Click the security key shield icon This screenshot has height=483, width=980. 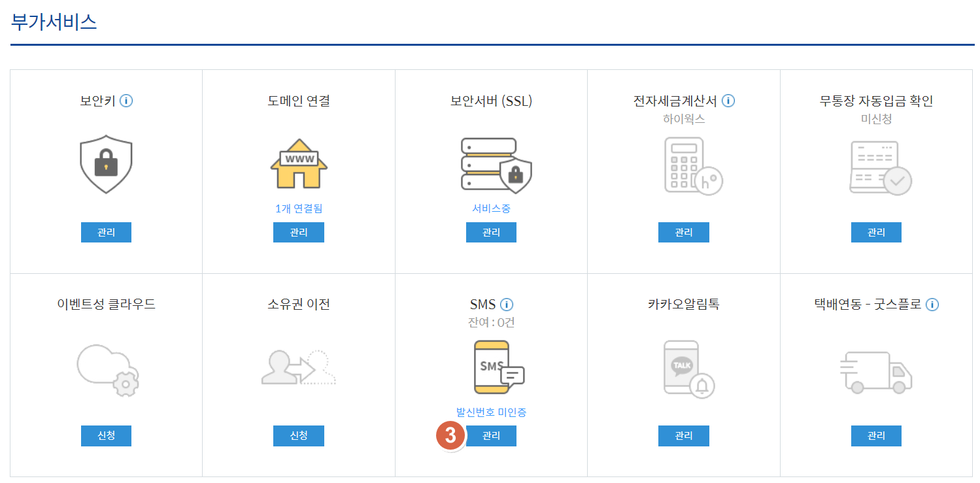[x=106, y=165]
